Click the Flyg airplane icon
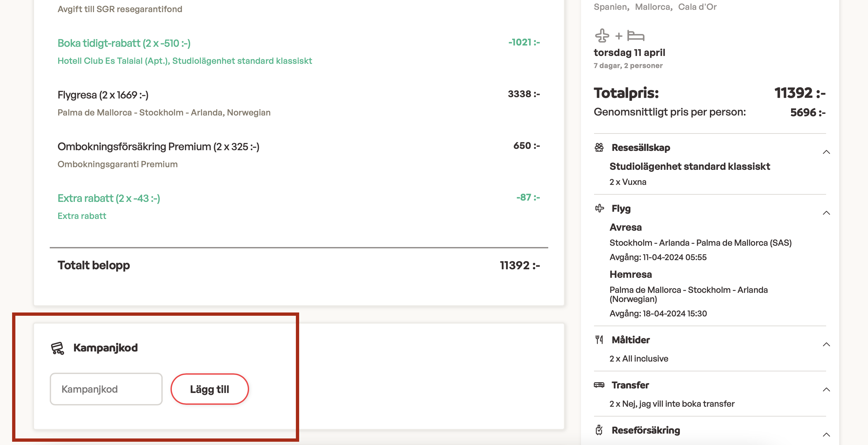Image resolution: width=868 pixels, height=445 pixels. click(x=599, y=208)
